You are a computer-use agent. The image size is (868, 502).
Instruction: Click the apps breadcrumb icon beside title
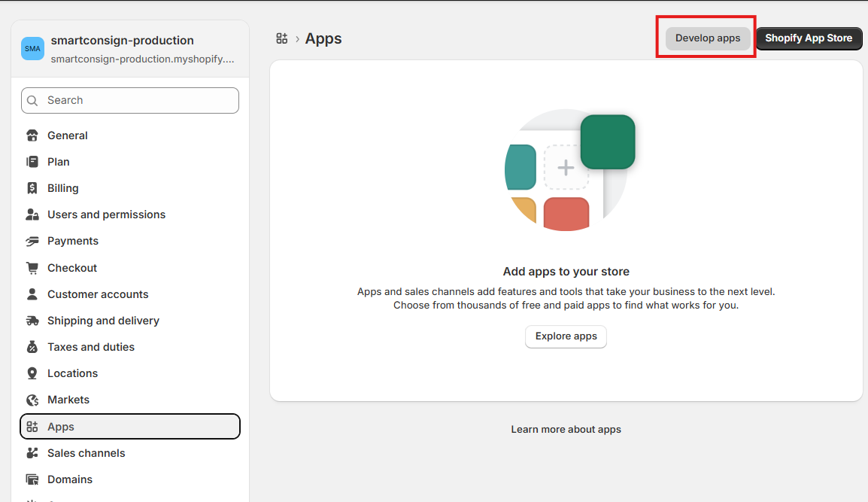(282, 38)
